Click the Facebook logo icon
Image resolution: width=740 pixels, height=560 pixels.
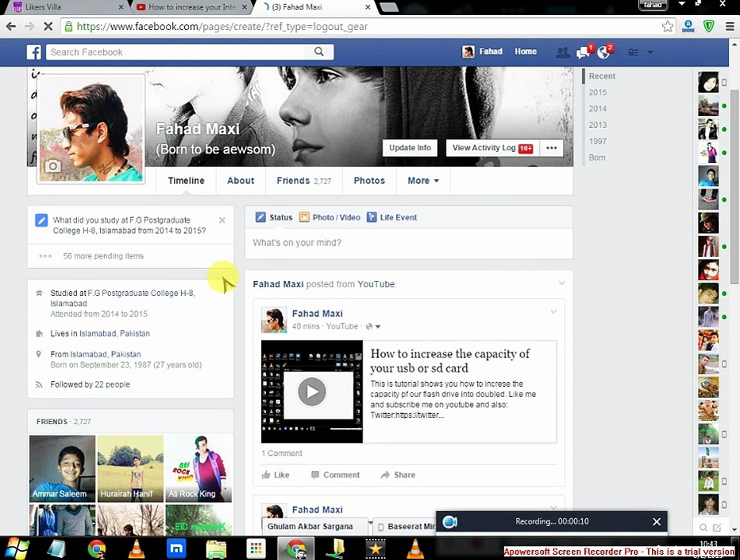(x=34, y=52)
